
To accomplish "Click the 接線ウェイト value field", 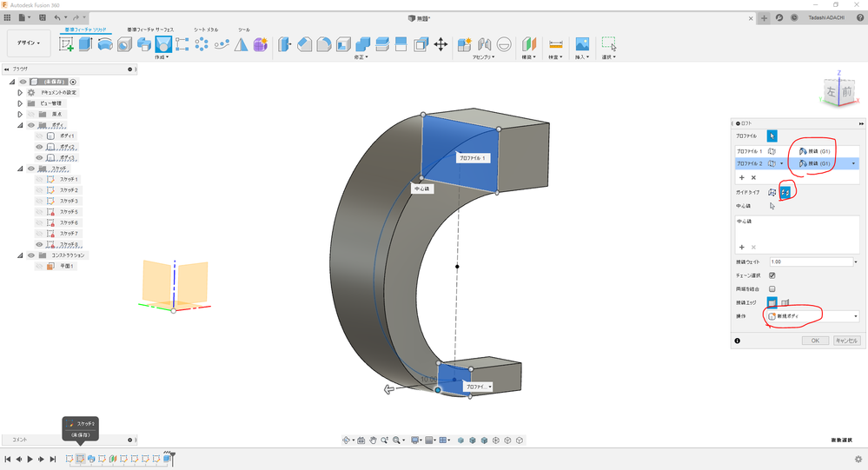I will (812, 261).
